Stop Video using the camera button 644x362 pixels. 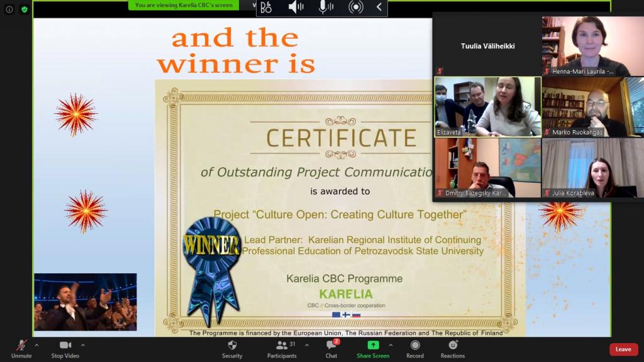tap(65, 349)
